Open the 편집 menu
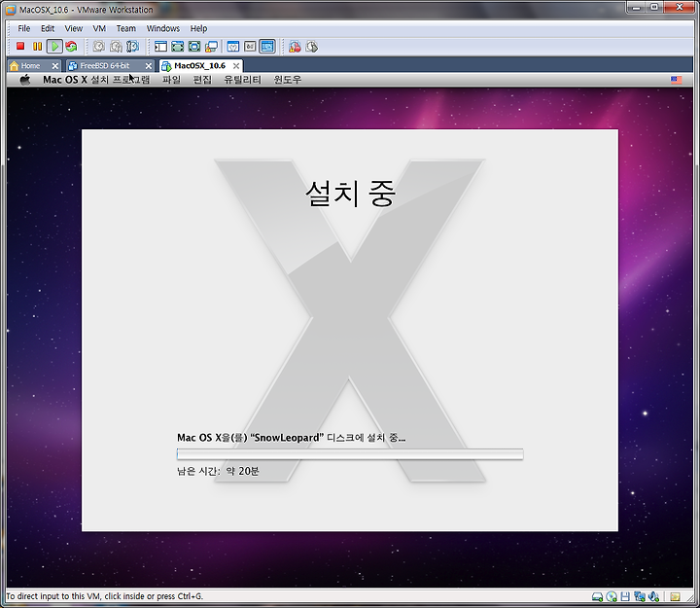Viewport: 700px width, 608px height. pyautogui.click(x=202, y=80)
